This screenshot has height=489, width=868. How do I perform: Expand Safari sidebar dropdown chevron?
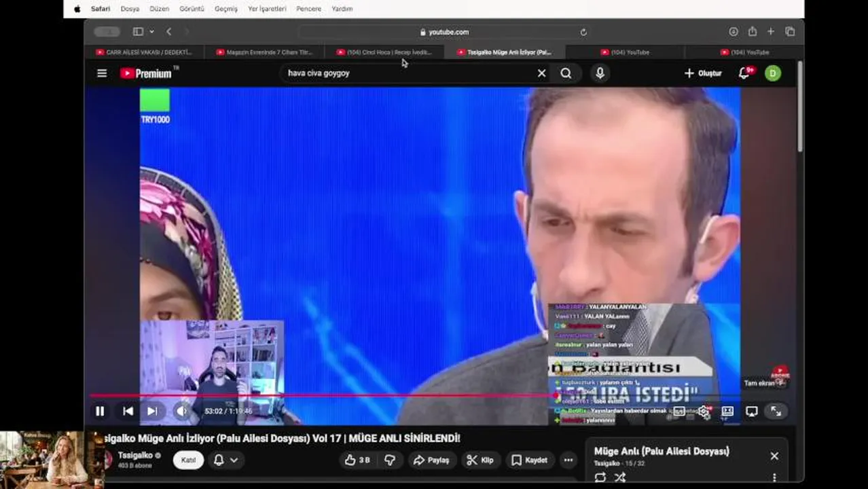pos(151,32)
